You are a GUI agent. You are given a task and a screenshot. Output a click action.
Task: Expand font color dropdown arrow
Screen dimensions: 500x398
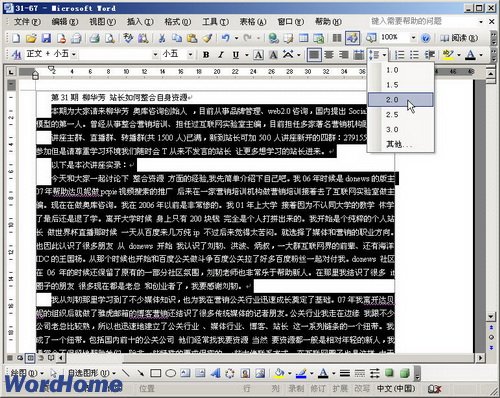click(481, 54)
